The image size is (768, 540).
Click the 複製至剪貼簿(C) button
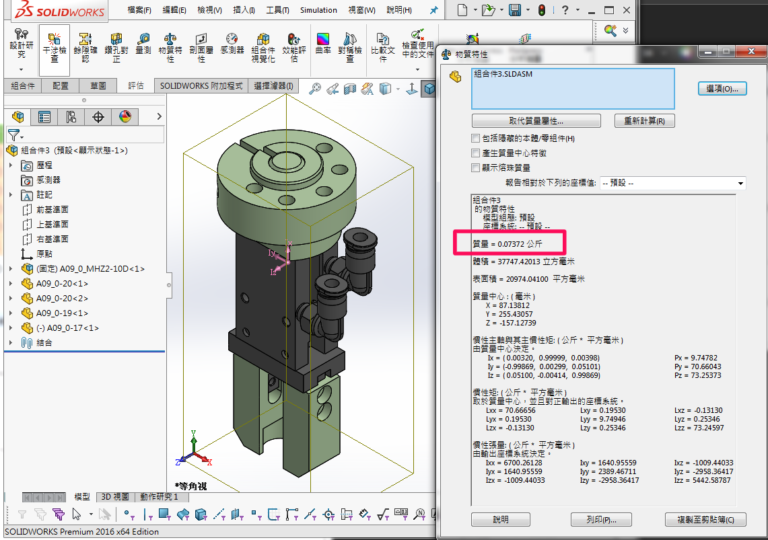705,520
